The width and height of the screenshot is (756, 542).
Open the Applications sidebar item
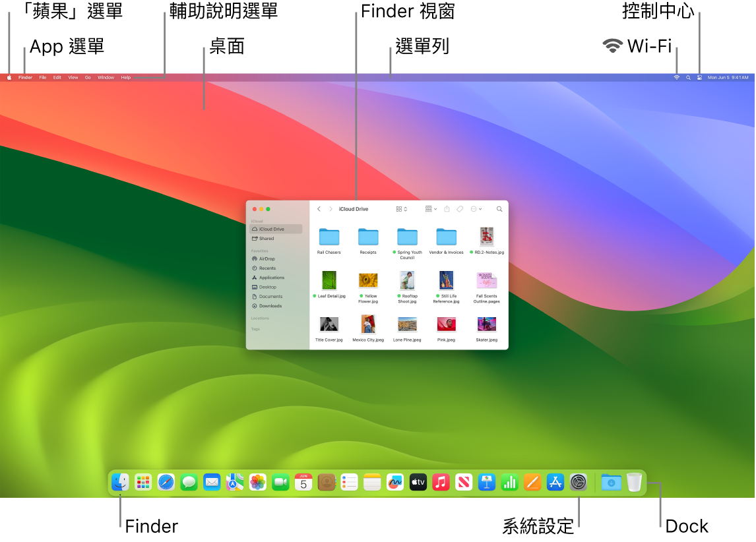coord(272,278)
